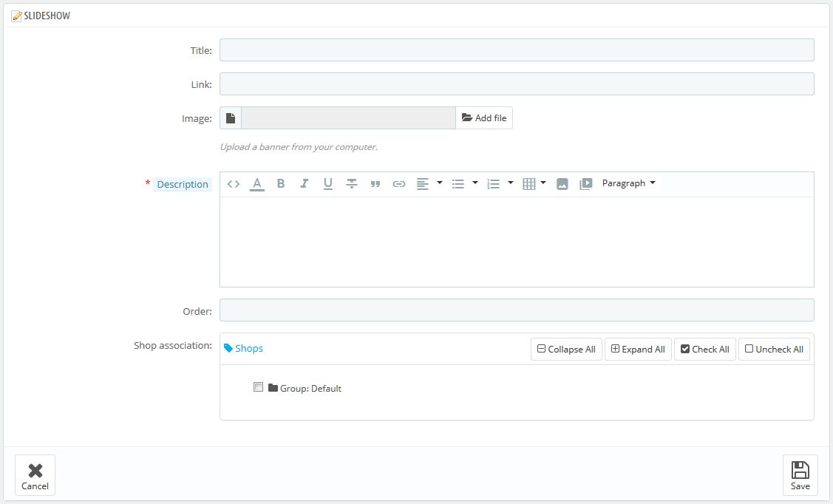
Task: Click into the Title input field
Action: 517,50
